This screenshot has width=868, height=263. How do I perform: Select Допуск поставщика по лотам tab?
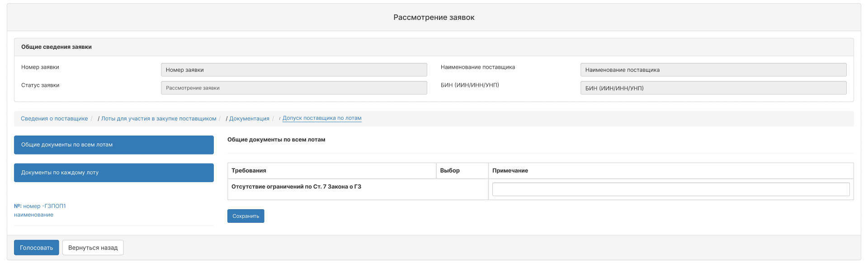click(322, 118)
